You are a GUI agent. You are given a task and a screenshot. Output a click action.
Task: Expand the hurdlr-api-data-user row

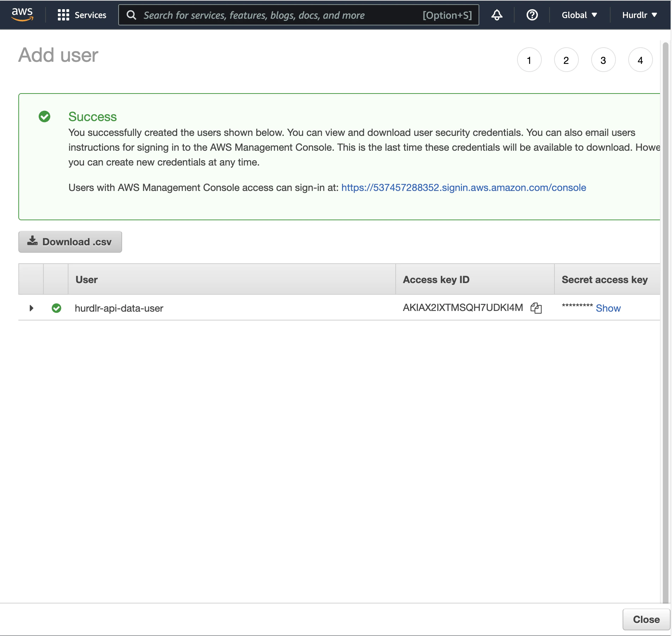(31, 308)
